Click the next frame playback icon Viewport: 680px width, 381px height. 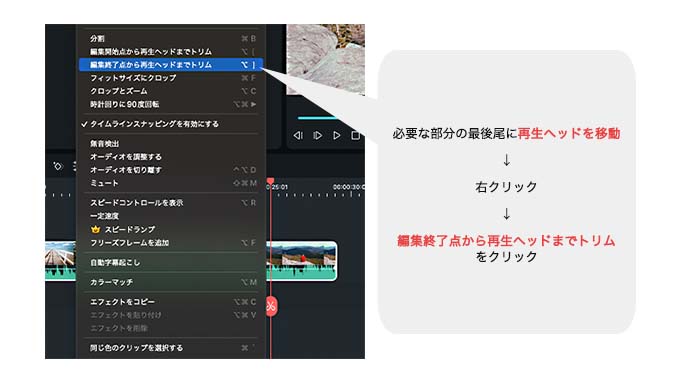pos(317,136)
